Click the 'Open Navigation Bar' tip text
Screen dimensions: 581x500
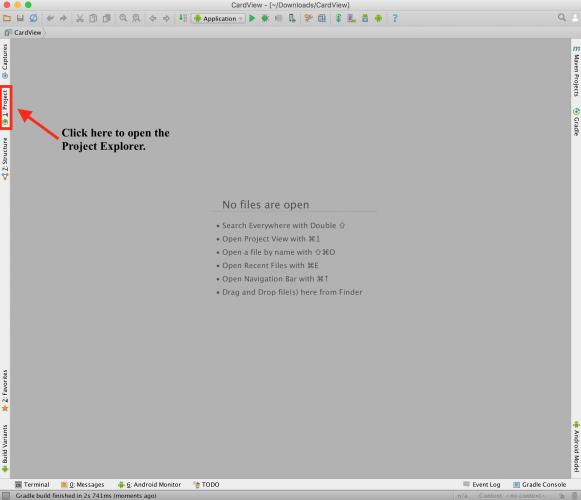[x=275, y=279]
